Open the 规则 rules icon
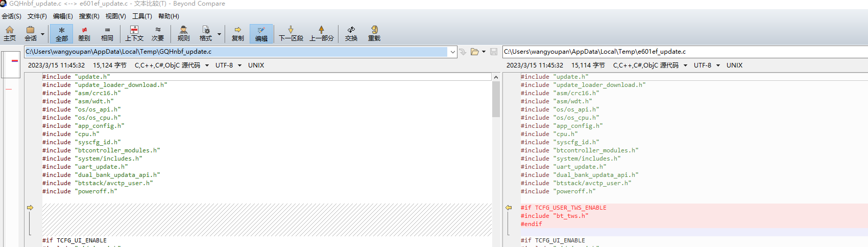The width and height of the screenshot is (868, 247). tap(184, 33)
